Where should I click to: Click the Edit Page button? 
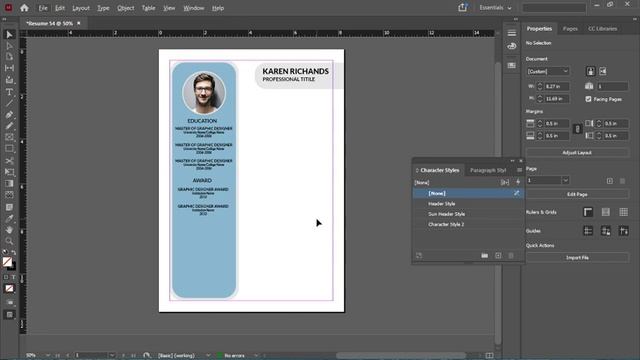pyautogui.click(x=577, y=194)
